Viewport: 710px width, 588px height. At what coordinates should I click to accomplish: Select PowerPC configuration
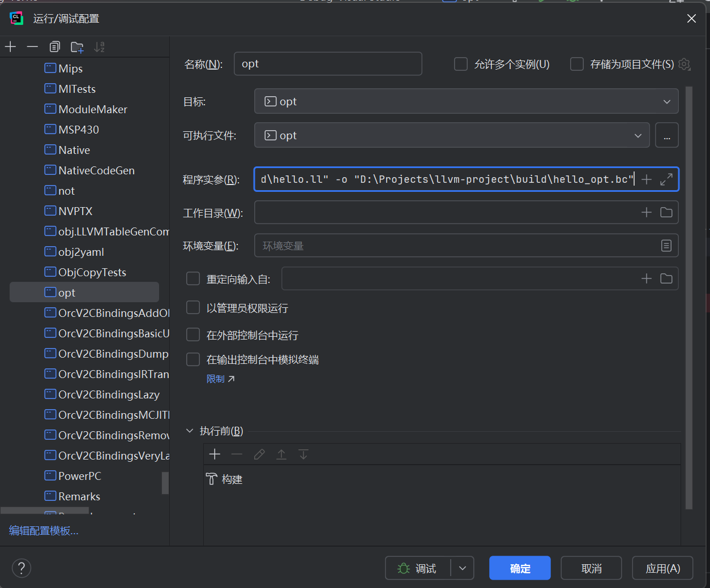tap(73, 476)
